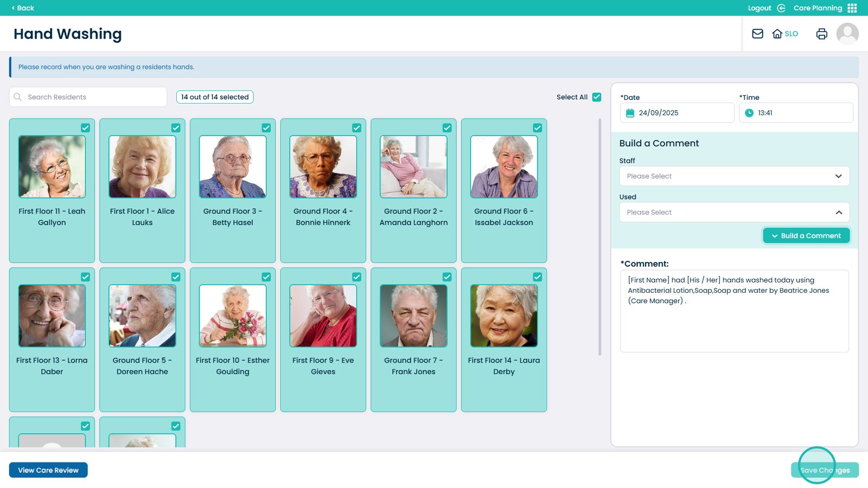Image resolution: width=868 pixels, height=488 pixels.
Task: Uncheck Leah Gallyon's checkbox
Action: (85, 128)
